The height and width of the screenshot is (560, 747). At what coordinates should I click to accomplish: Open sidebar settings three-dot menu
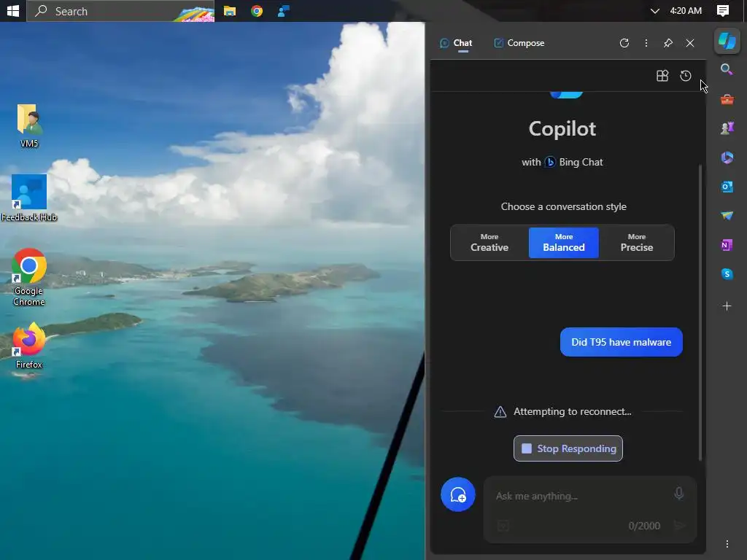pyautogui.click(x=727, y=544)
